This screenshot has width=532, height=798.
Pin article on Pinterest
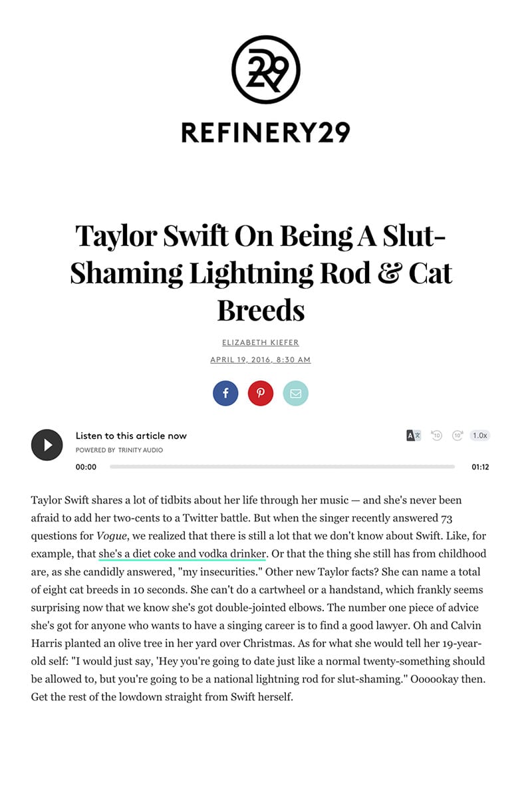point(261,393)
